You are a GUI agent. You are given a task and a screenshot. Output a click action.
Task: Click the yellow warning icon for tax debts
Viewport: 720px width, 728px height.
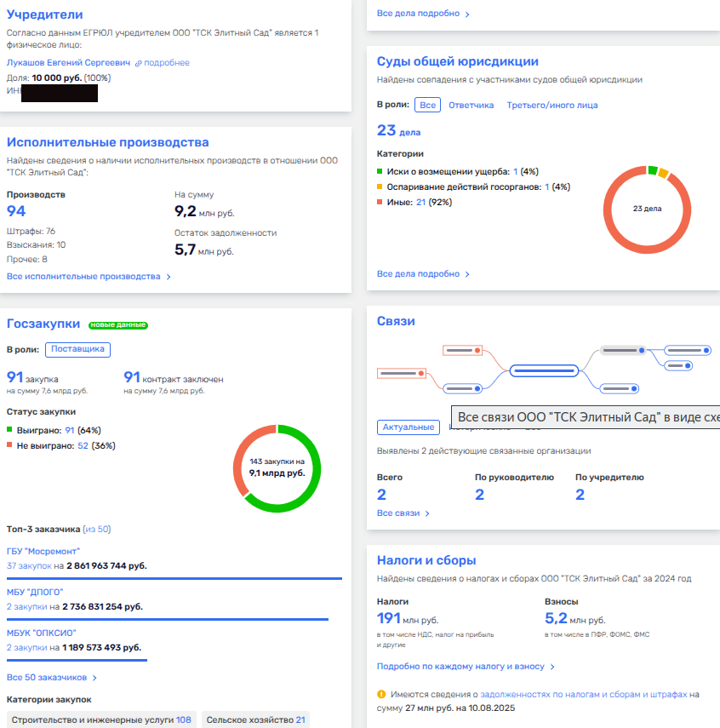(381, 695)
